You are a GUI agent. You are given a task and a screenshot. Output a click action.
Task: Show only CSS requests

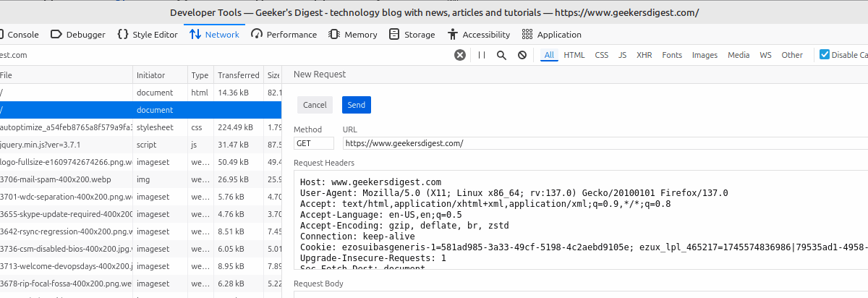(x=602, y=55)
